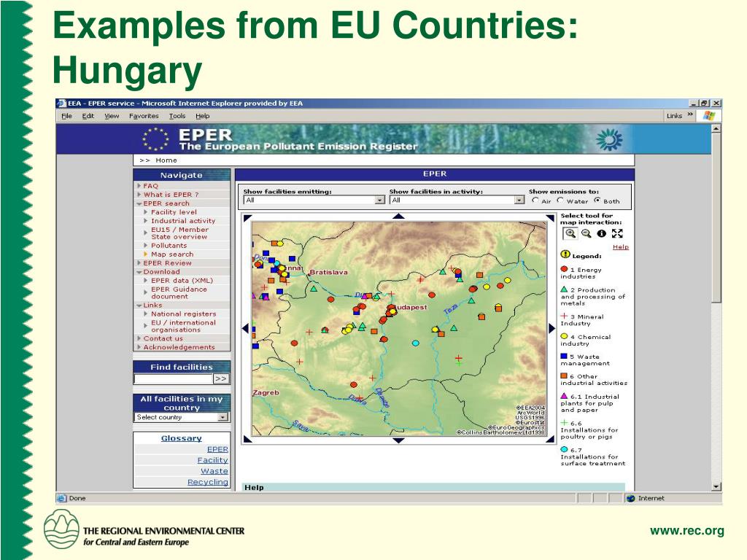Viewport: 747px width, 560px height.
Task: Click the blue Waste management legend square
Action: click(x=564, y=356)
